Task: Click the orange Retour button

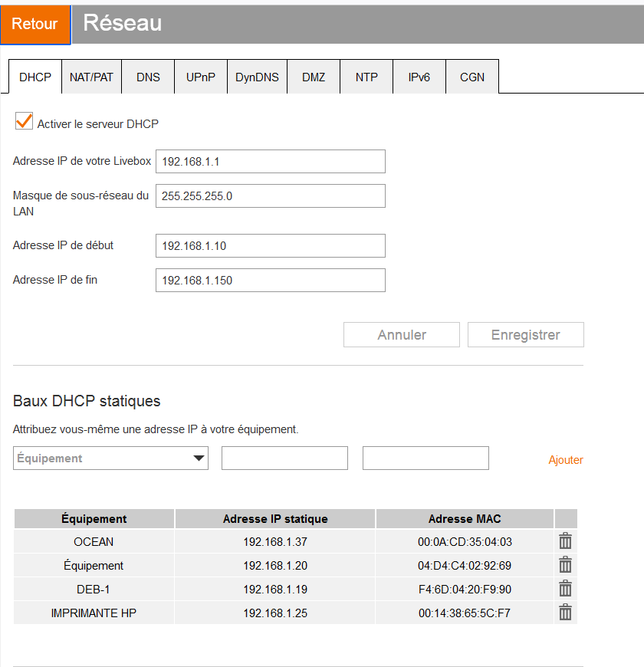Action: coord(34,24)
